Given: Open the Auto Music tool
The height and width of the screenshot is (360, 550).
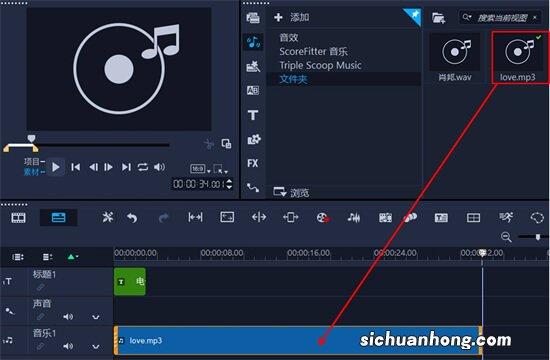Looking at the screenshot, I should coord(385,218).
